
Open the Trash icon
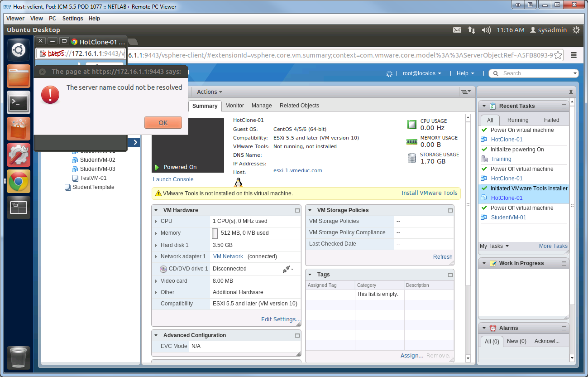pos(19,358)
